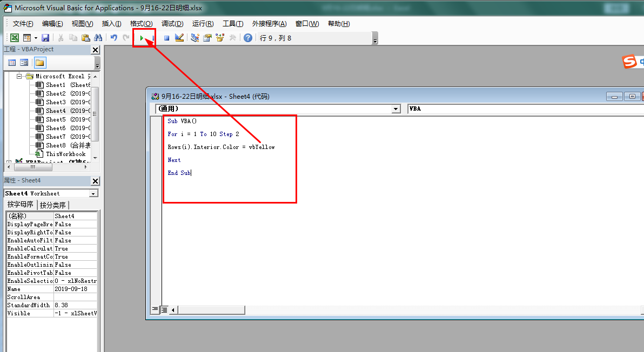Image resolution: width=644 pixels, height=352 pixels.
Task: Open the 格式(O) menu
Action: pos(141,24)
